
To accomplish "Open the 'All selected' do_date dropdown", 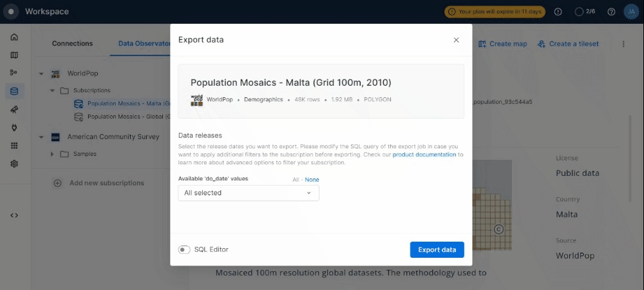I will coord(248,193).
